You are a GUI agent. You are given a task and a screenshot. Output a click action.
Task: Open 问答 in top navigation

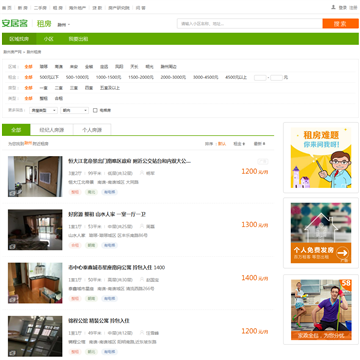click(x=141, y=8)
